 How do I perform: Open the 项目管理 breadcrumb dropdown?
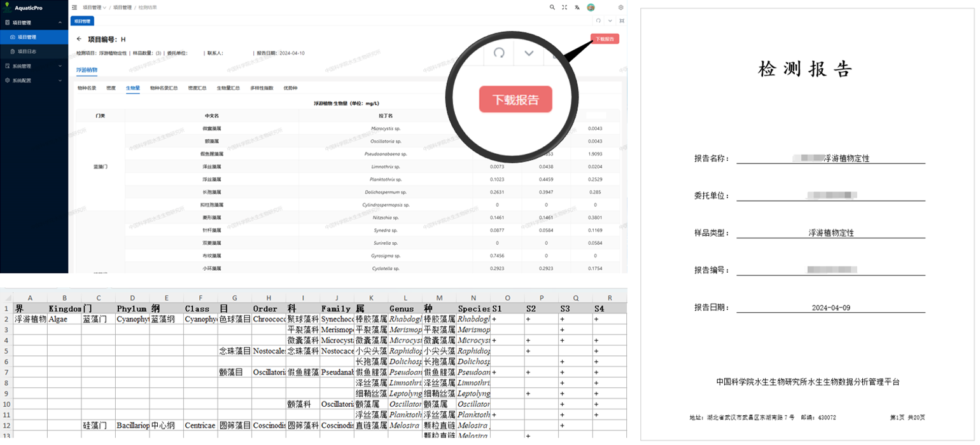94,8
